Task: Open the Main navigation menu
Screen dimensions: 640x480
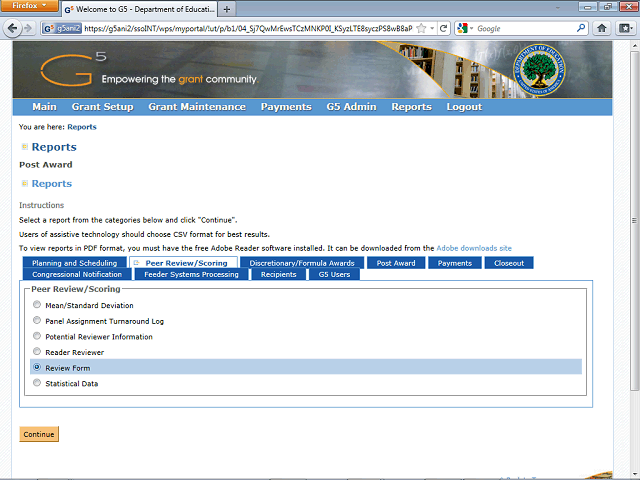Action: [44, 107]
